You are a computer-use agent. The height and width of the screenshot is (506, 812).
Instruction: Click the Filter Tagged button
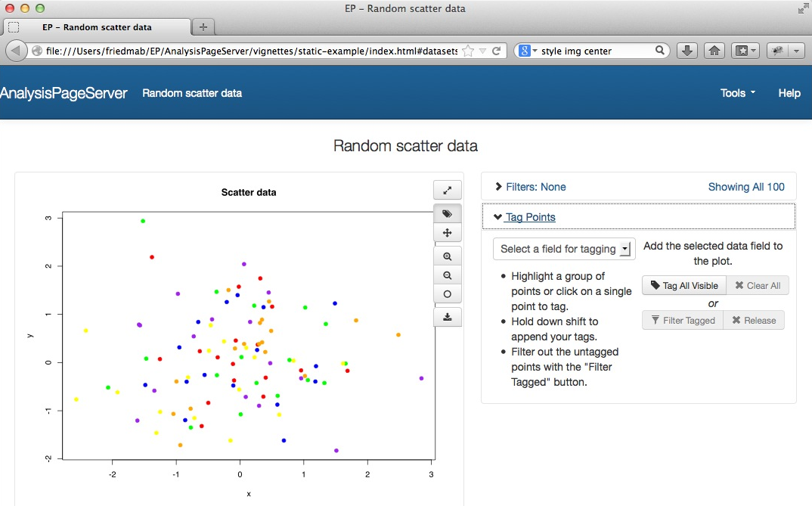(682, 320)
